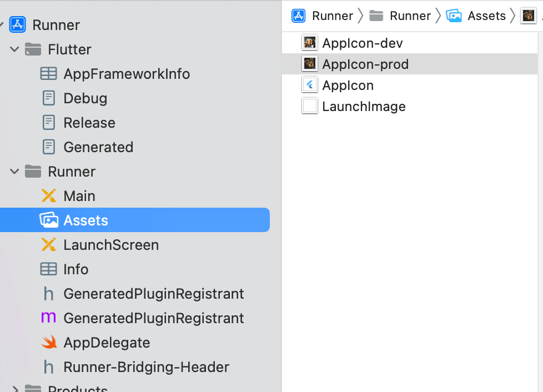Viewport: 543px width, 392px height.
Task: Select the Main storyboard file
Action: click(x=79, y=196)
